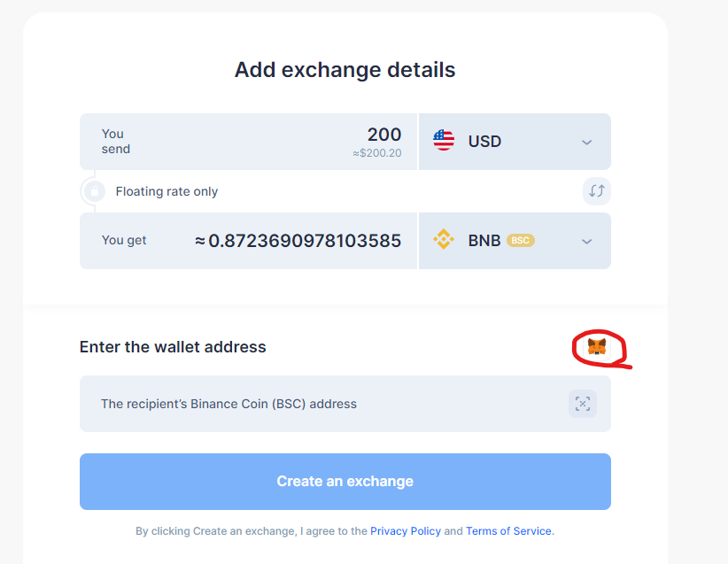Click the US flag icon

point(444,140)
